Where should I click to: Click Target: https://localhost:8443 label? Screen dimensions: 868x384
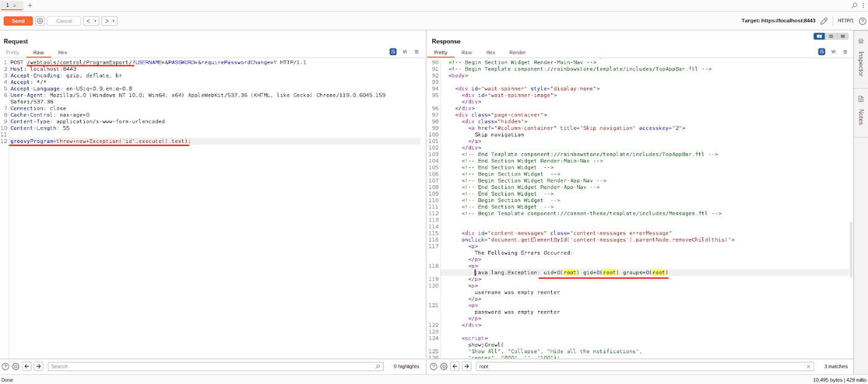778,21
